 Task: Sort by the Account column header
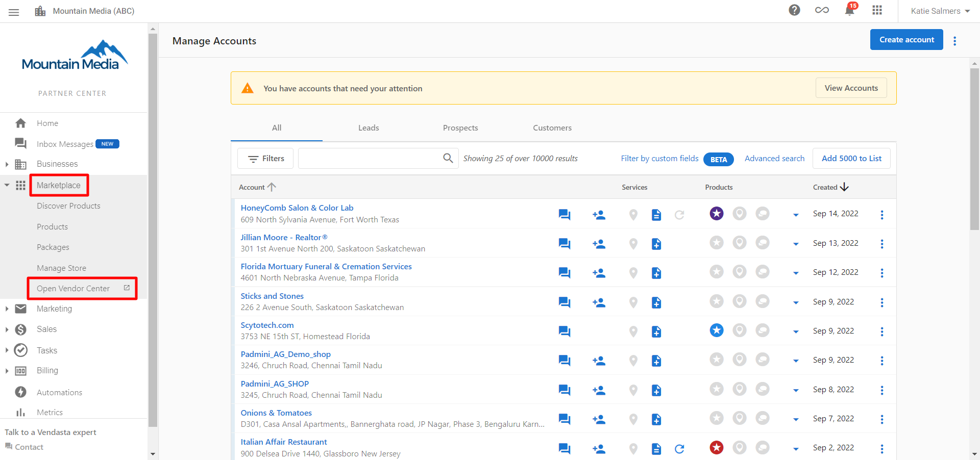(257, 187)
